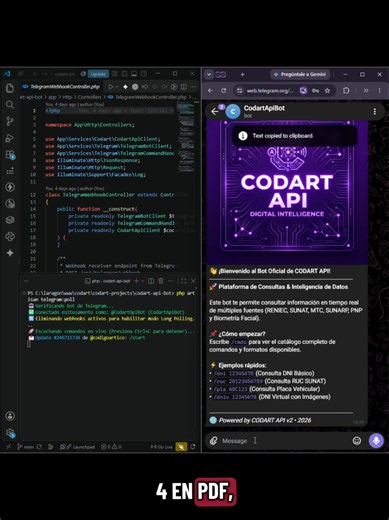Open the run options dropdown arrow
The width and height of the screenshot is (389, 520).
(x=117, y=87)
